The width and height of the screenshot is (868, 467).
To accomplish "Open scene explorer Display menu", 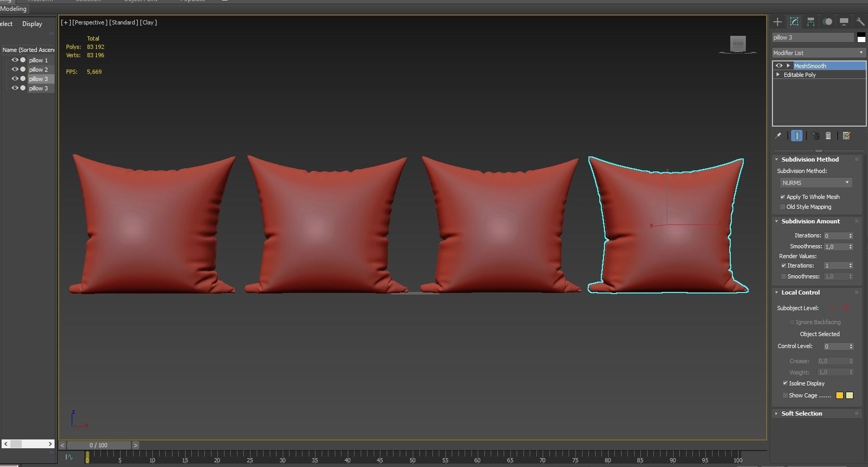I will [32, 24].
